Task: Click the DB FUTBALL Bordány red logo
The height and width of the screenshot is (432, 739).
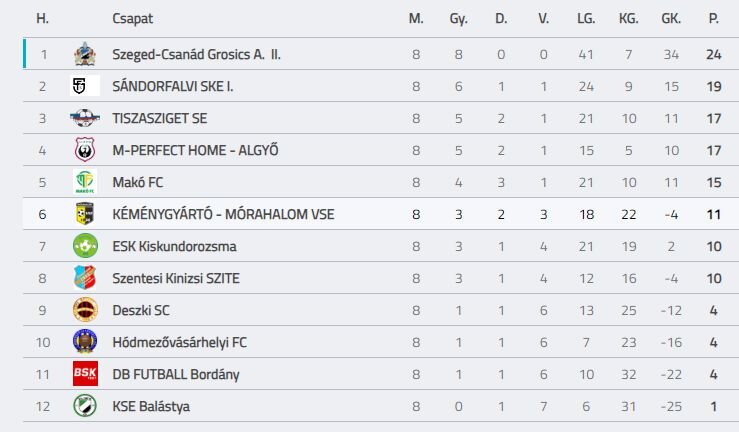Action: [x=85, y=374]
